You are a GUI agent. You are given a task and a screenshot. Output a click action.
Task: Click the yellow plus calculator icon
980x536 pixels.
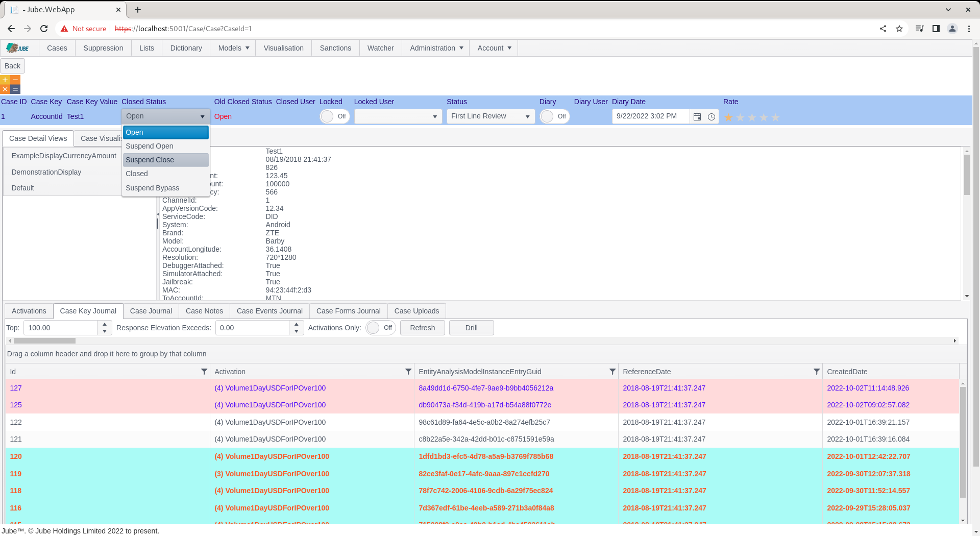pos(5,80)
